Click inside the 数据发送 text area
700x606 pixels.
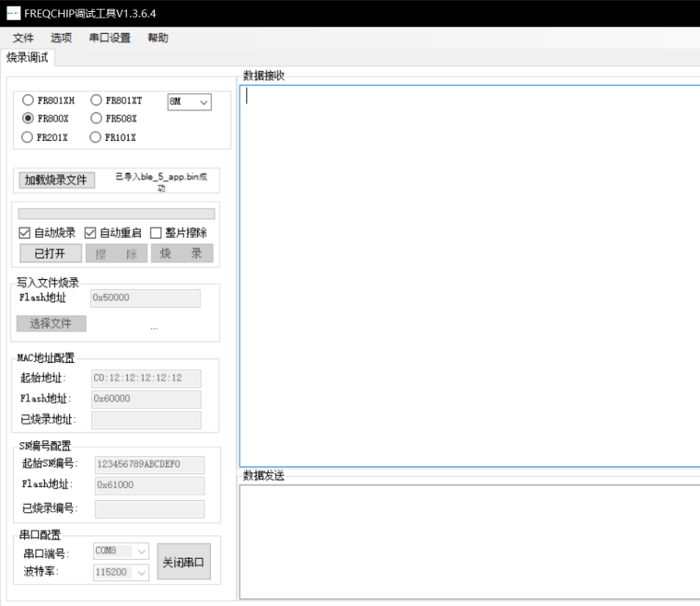point(470,542)
